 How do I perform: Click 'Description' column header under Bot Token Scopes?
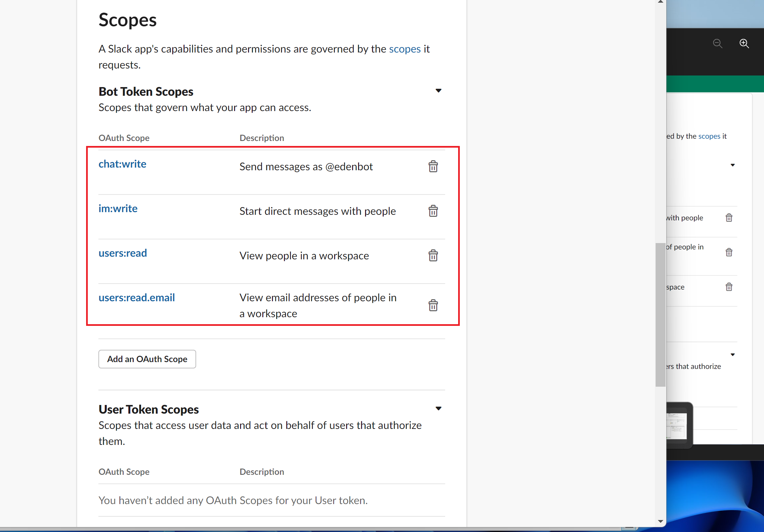click(x=262, y=138)
